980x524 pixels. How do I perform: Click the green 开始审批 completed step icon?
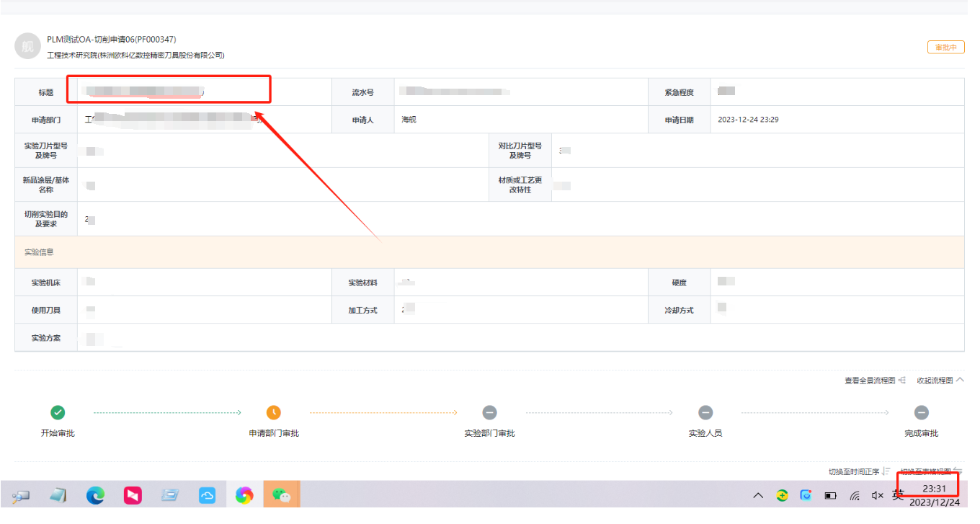click(x=58, y=412)
